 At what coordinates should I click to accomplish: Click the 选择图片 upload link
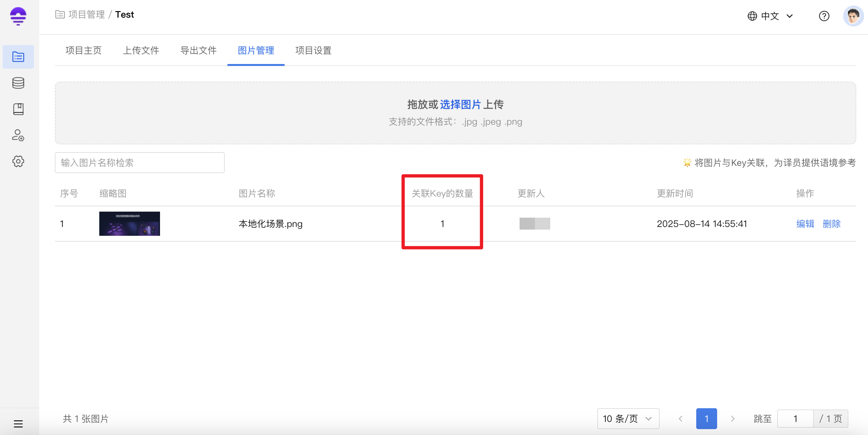pyautogui.click(x=460, y=105)
